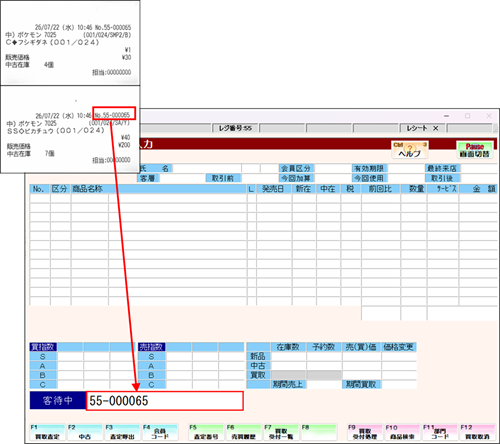Click the 売(買)価 column header
This screenshot has height=444, width=500.
361,347
